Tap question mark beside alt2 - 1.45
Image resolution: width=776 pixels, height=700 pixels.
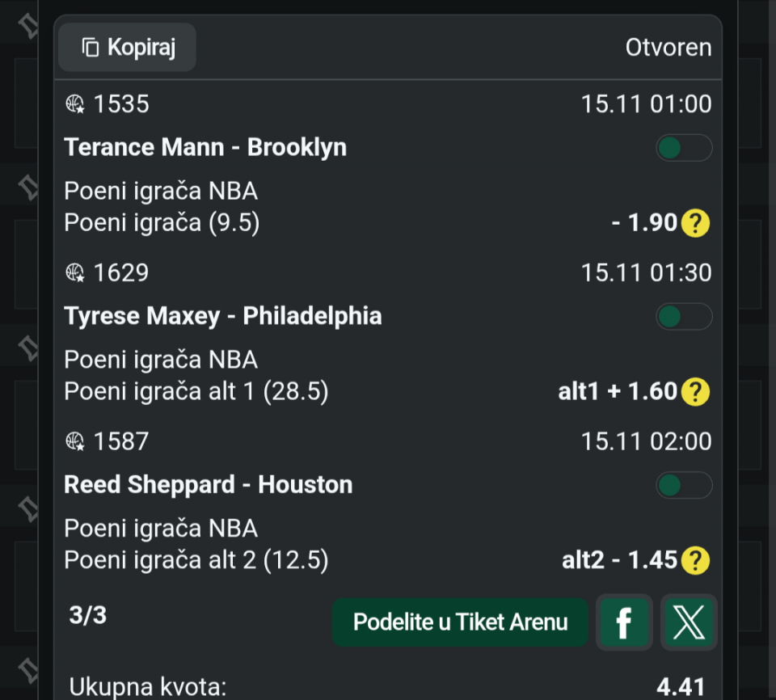[695, 560]
